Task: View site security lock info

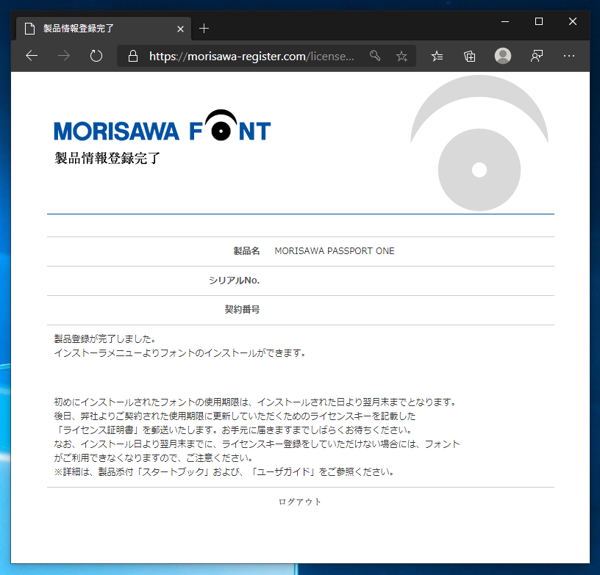Action: [133, 56]
